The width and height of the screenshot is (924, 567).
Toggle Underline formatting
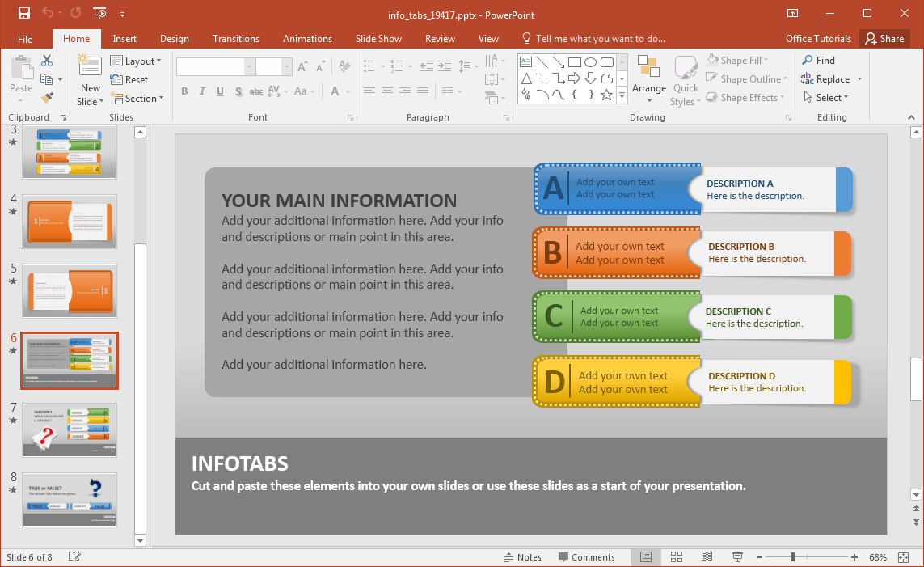(219, 92)
